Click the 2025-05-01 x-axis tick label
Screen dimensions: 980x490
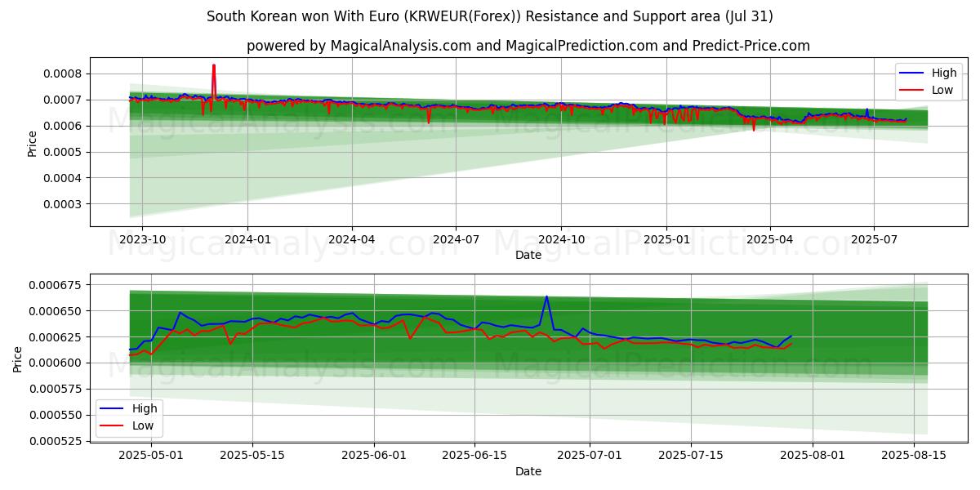[151, 456]
